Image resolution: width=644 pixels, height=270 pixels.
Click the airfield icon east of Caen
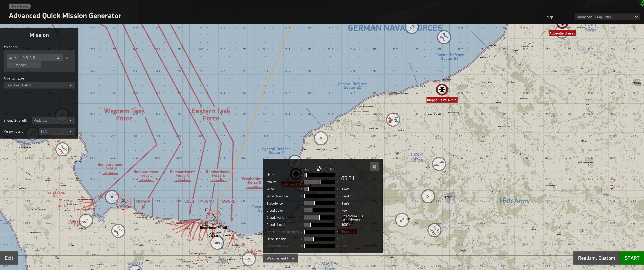point(249,259)
